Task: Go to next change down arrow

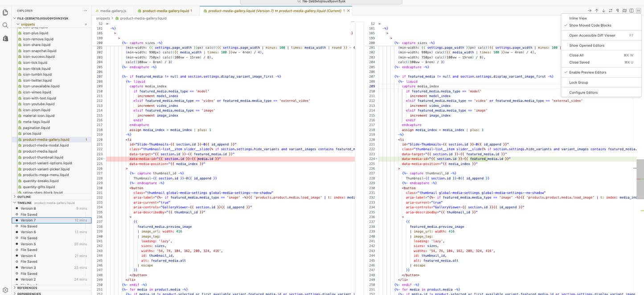Action: pyautogui.click(x=603, y=10)
